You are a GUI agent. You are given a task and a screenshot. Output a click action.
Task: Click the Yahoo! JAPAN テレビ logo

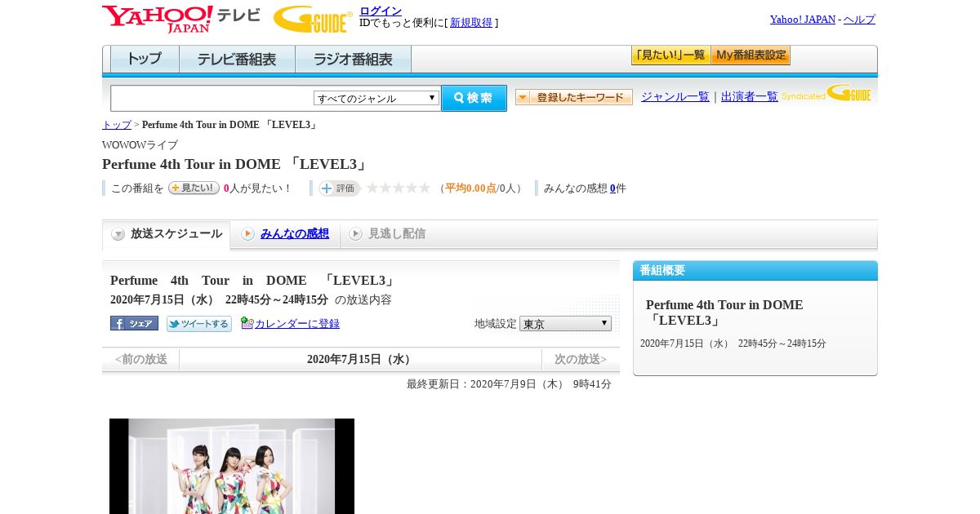(x=181, y=19)
